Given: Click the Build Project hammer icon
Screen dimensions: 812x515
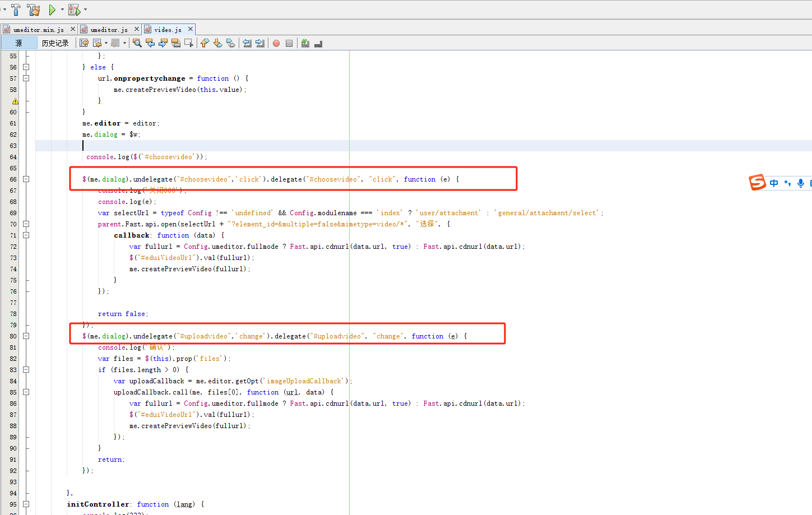Looking at the screenshot, I should click(16, 10).
